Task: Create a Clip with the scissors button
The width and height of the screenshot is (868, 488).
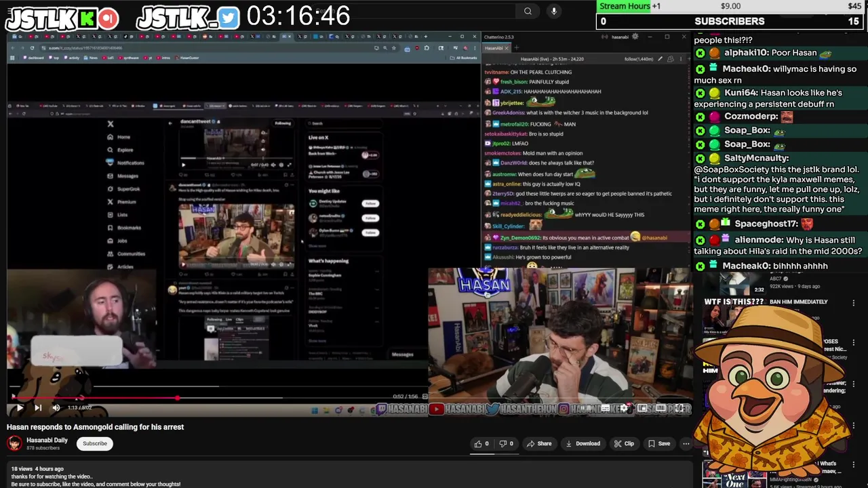Action: point(624,443)
